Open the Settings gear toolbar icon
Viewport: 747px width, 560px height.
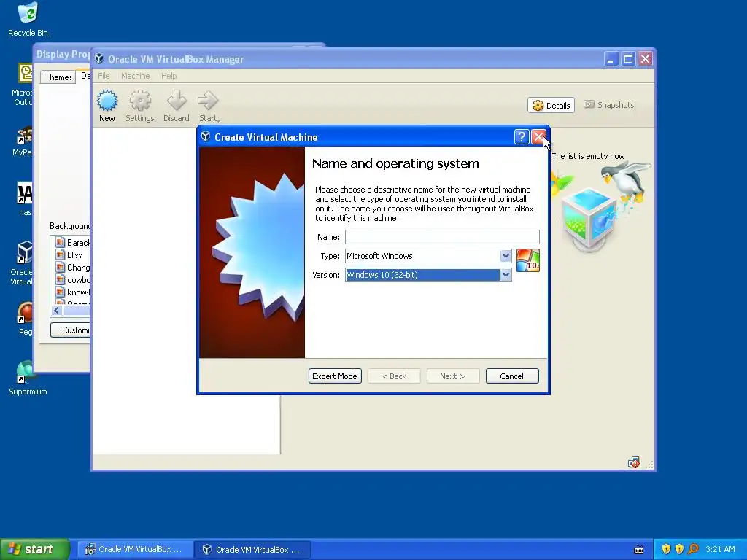(x=139, y=106)
